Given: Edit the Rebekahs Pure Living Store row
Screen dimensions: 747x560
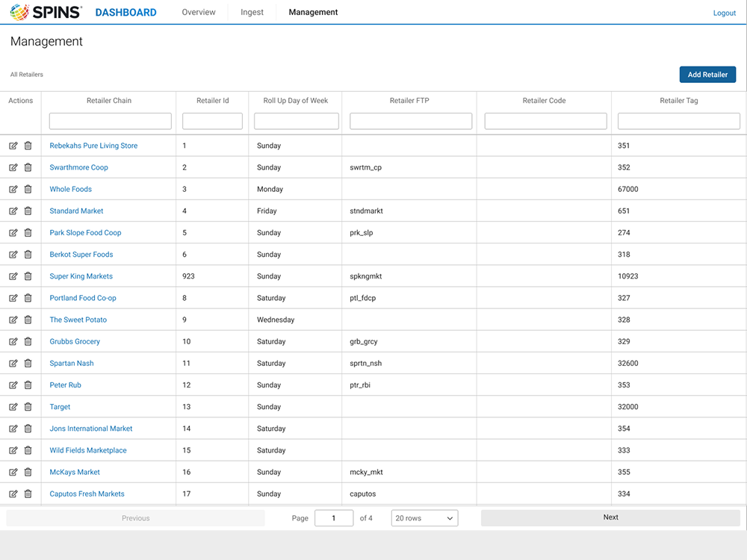Looking at the screenshot, I should 13,146.
